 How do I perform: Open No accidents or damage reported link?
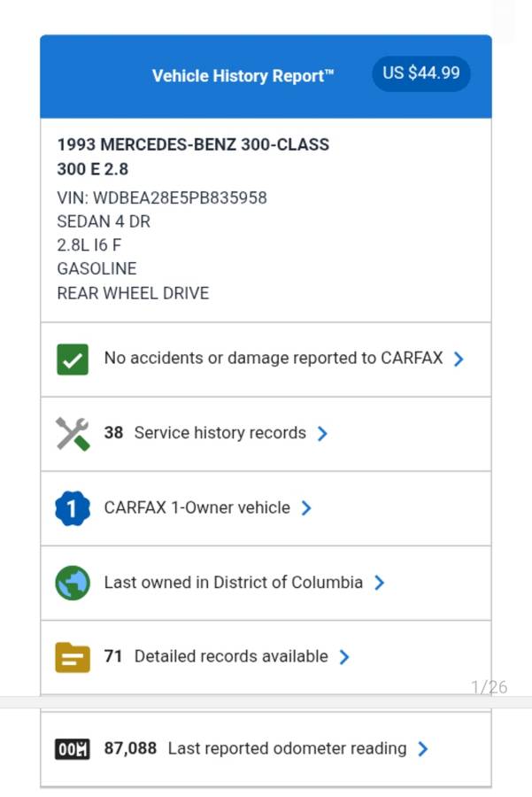point(274,359)
